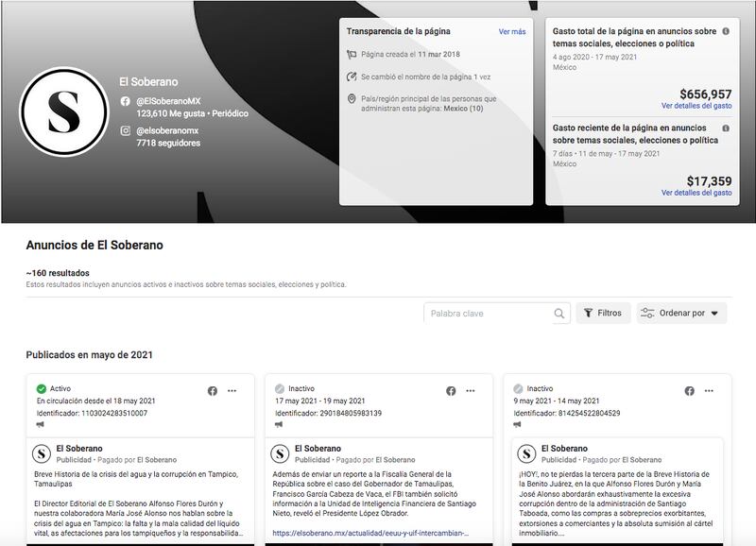Click the date range 17 may 2021 - 19 may 2021

point(320,401)
